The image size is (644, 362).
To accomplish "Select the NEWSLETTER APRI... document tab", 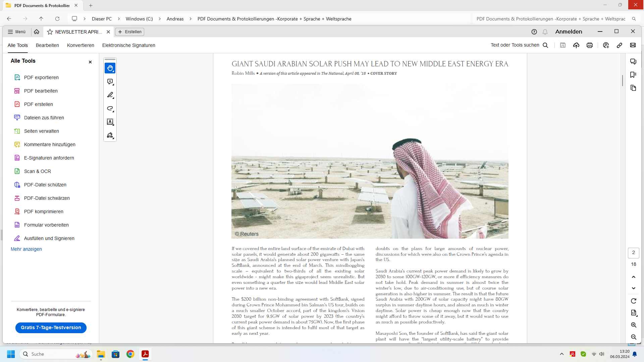I will [78, 32].
